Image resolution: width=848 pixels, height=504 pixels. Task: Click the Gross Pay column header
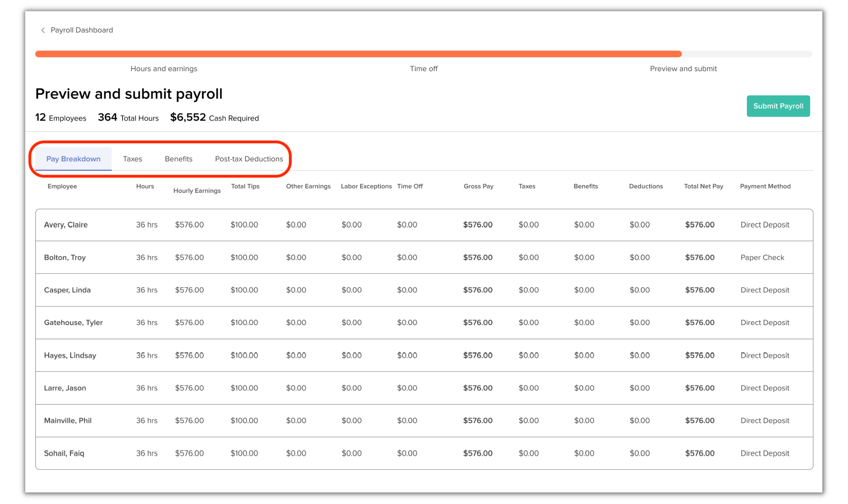click(478, 186)
